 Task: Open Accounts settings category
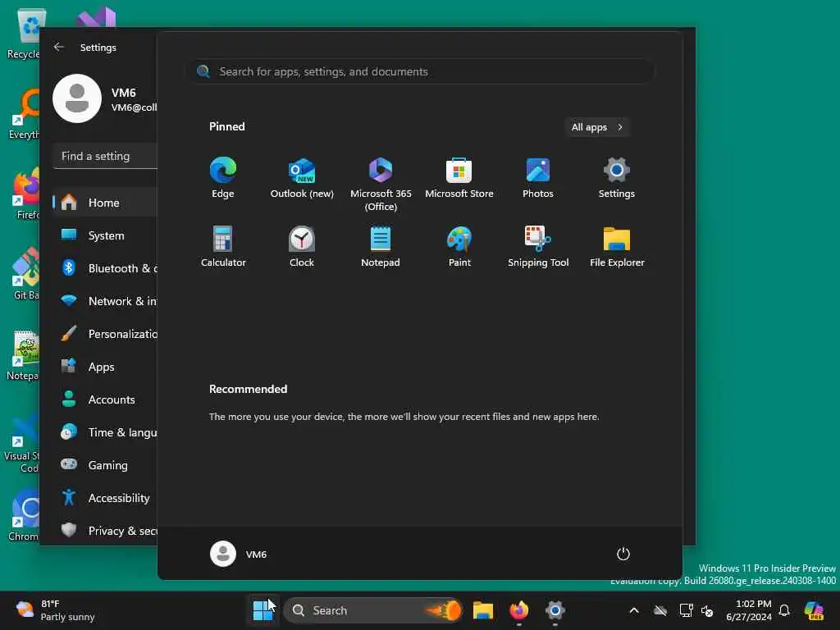pos(106,399)
